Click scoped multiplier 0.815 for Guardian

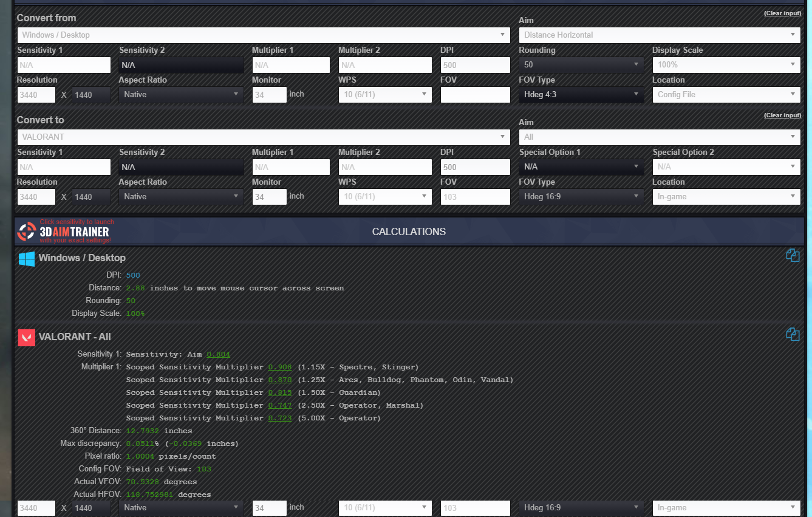point(280,392)
